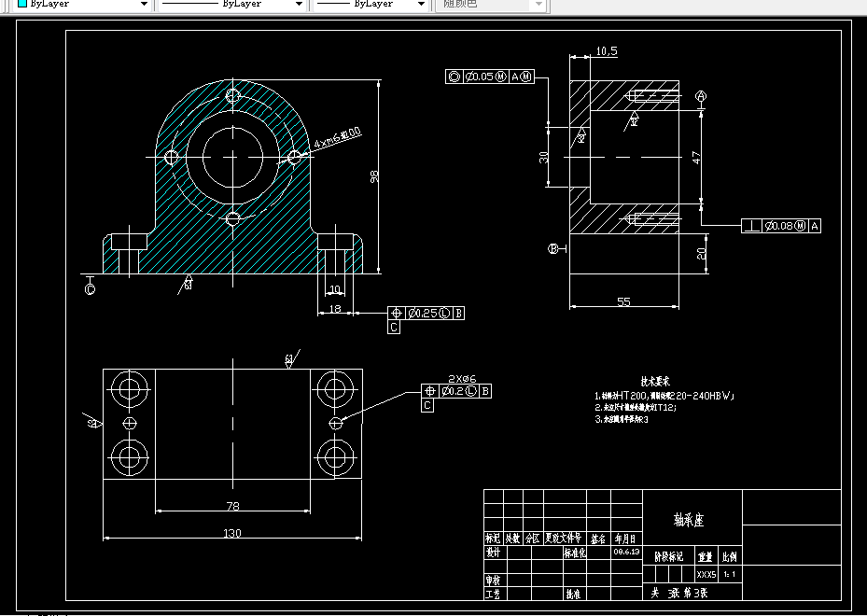Select the 20 base height dimension

701,253
